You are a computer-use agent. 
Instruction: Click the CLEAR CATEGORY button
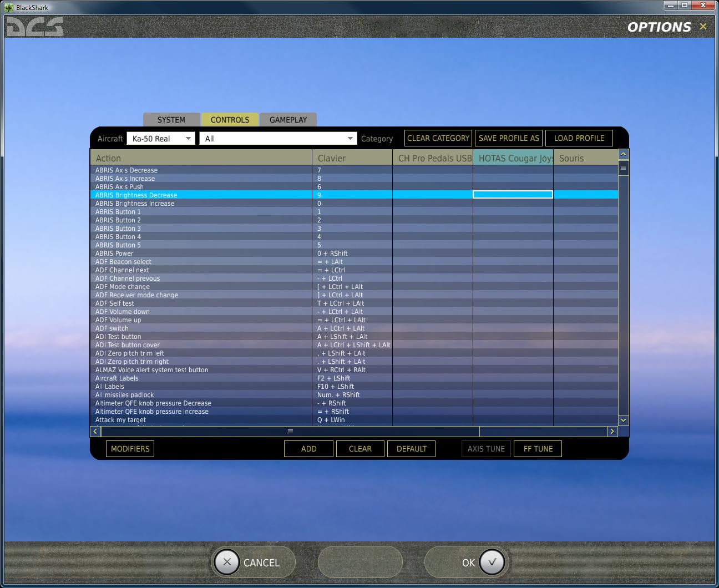point(438,138)
